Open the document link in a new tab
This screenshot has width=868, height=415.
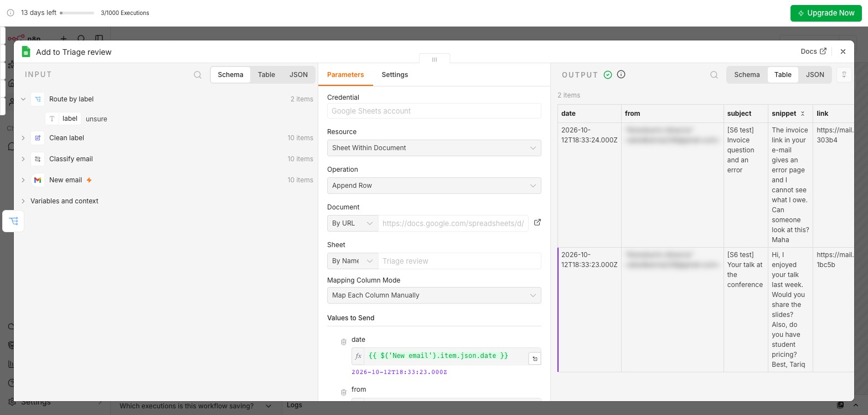(x=537, y=223)
